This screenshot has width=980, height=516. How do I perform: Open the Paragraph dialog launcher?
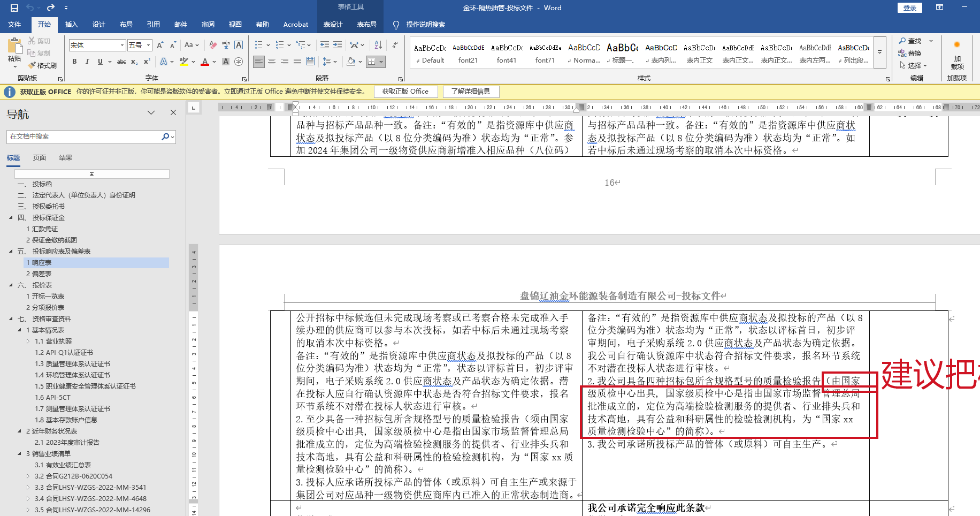click(400, 79)
